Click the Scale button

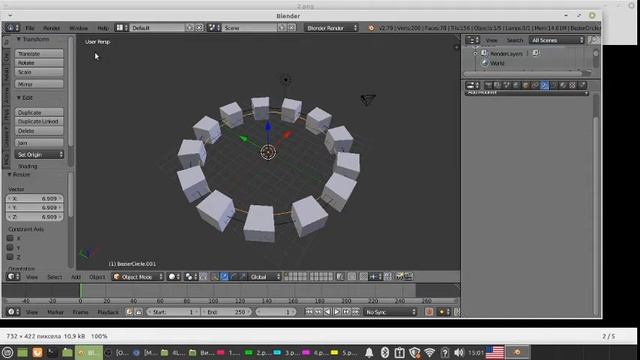click(x=39, y=72)
